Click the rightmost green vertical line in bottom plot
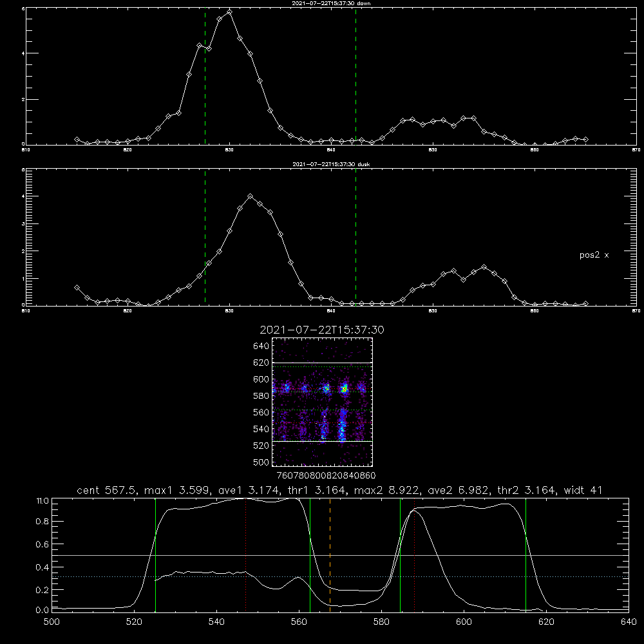644x644 pixels. 526,554
